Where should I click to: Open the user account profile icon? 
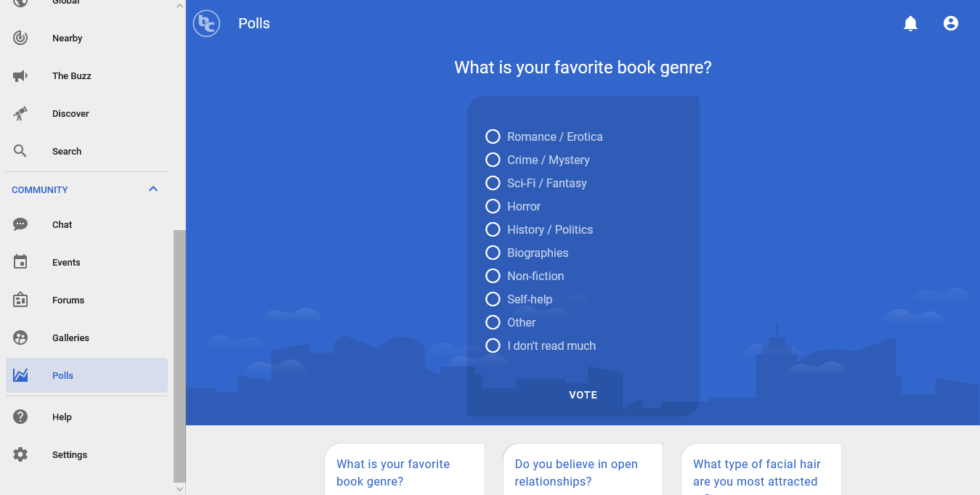pyautogui.click(x=951, y=23)
